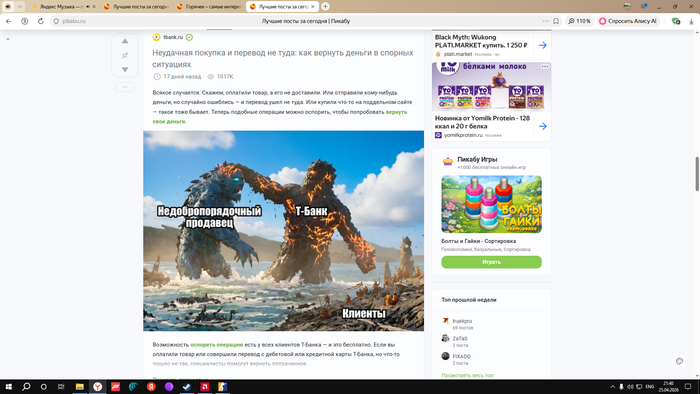Click the ENG language indicator
Screen dimensions: 700x394
(650, 386)
